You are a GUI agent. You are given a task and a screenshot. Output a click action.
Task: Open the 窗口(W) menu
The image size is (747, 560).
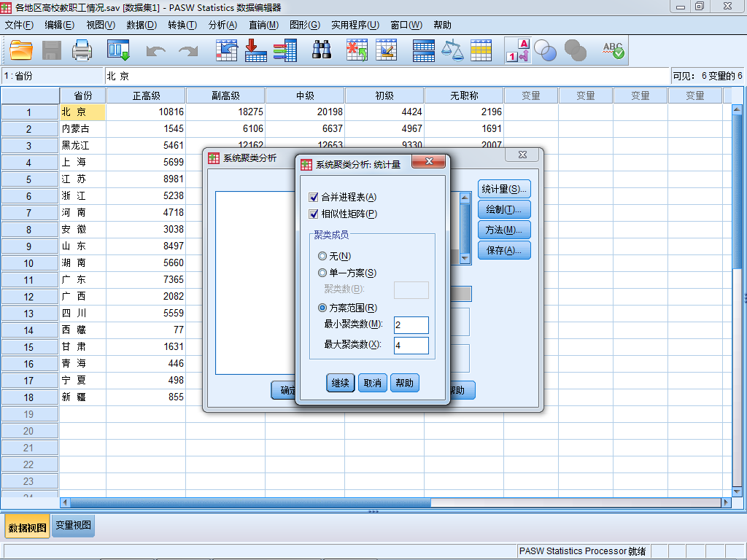(x=406, y=26)
